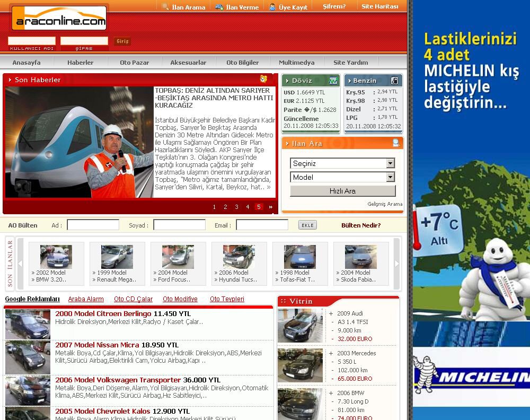Click the car icon beside İlan Verme
This screenshot has width=530, height=420.
[219, 7]
